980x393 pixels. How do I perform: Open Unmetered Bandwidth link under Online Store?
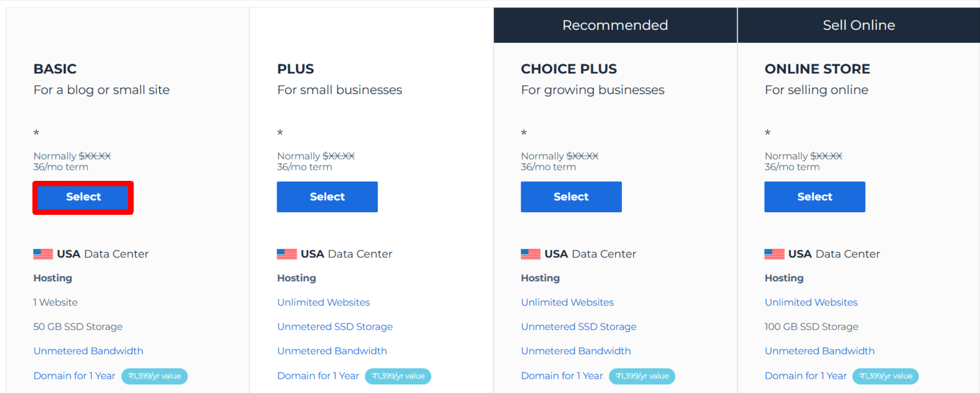(820, 351)
